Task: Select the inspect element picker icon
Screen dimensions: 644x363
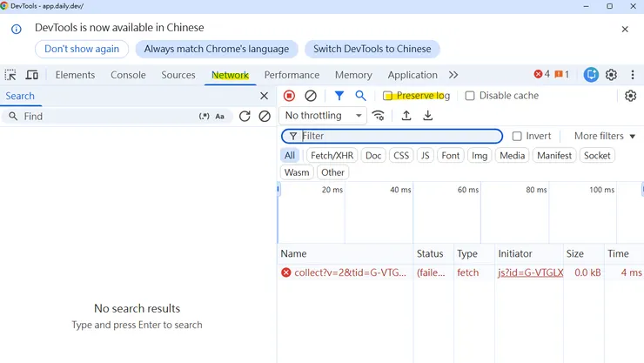Action: (x=10, y=75)
